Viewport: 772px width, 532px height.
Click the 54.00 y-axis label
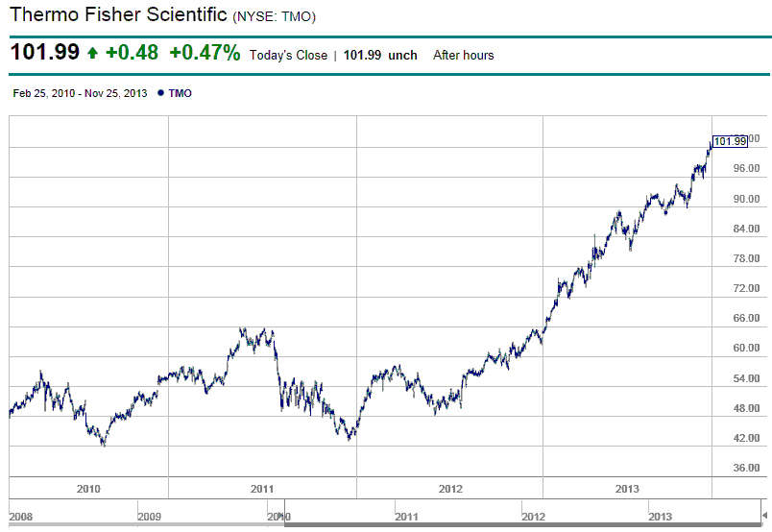coord(746,378)
